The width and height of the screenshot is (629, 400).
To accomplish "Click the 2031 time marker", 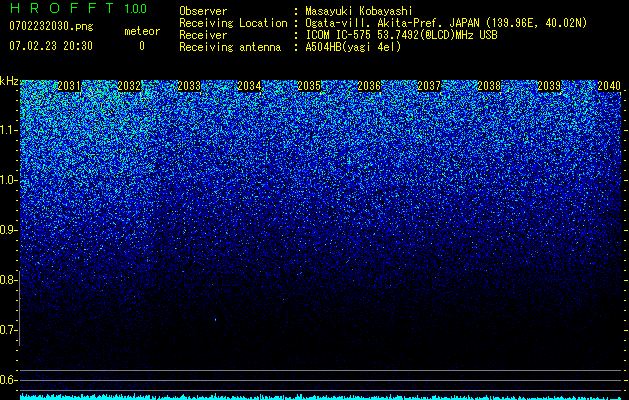I will (x=69, y=86).
